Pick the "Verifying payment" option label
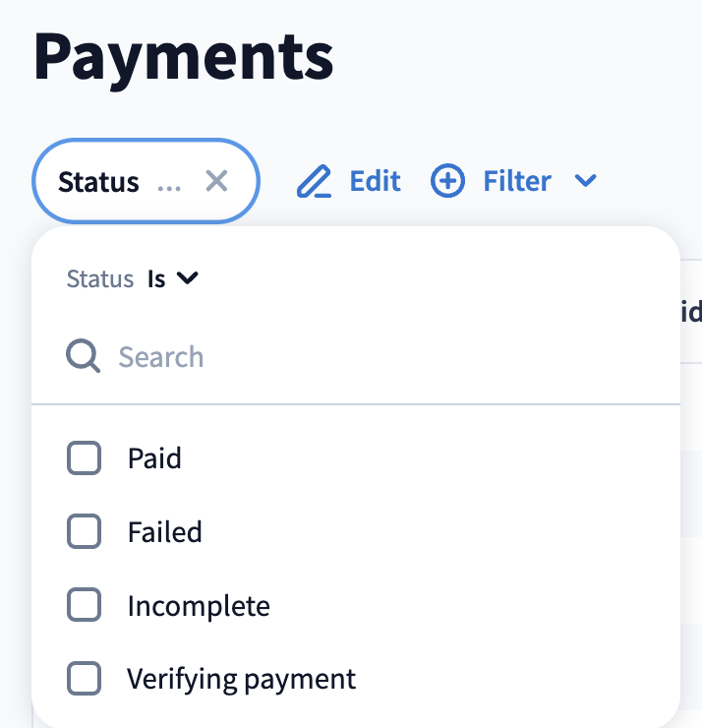This screenshot has width=702, height=728. click(x=241, y=679)
